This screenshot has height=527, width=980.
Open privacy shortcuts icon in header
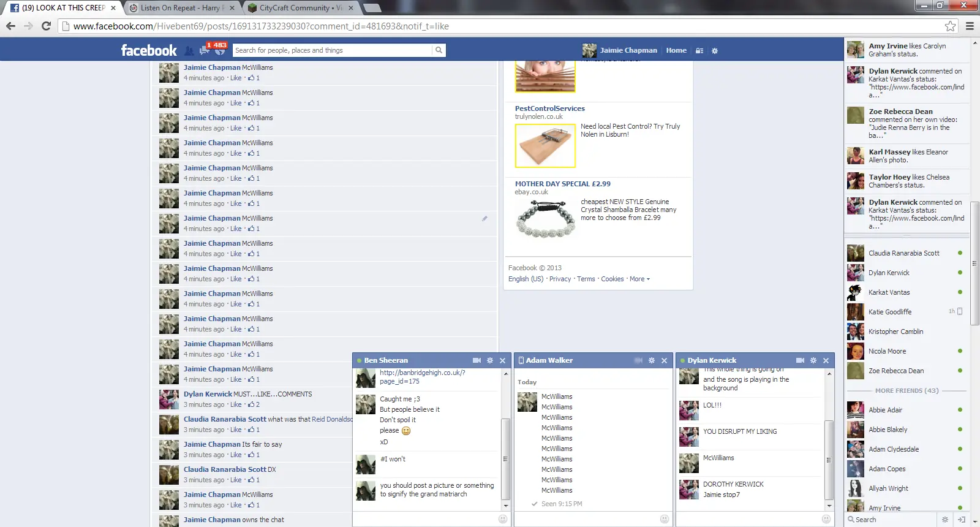pyautogui.click(x=699, y=51)
